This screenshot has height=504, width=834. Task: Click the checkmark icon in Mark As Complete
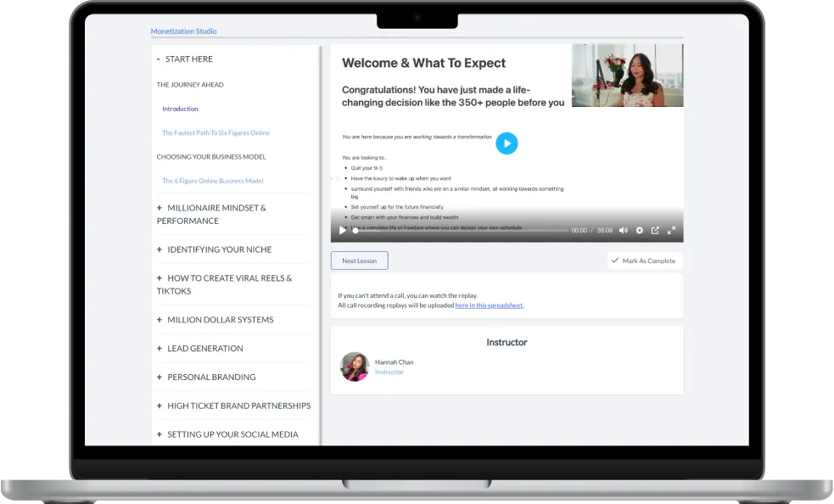pos(615,260)
